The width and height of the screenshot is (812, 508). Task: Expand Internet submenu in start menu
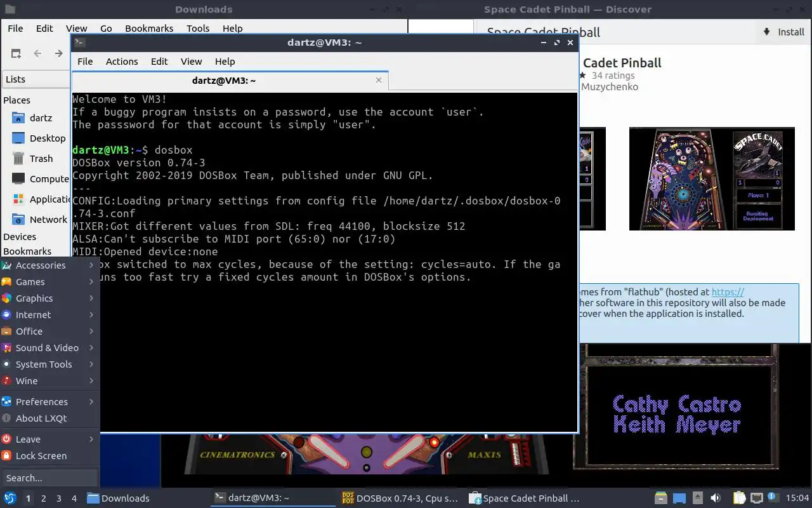49,315
